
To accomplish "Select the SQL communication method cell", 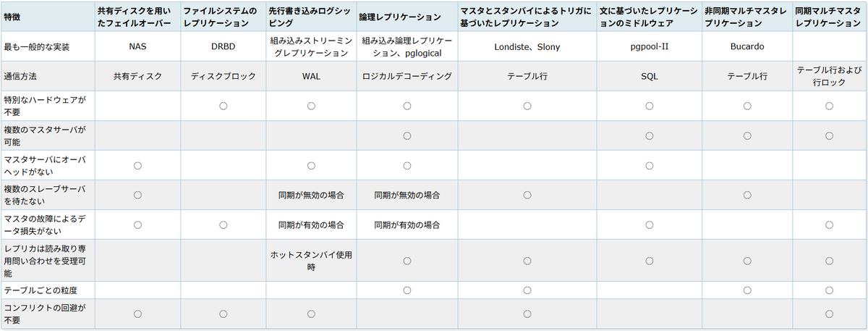I will point(649,76).
